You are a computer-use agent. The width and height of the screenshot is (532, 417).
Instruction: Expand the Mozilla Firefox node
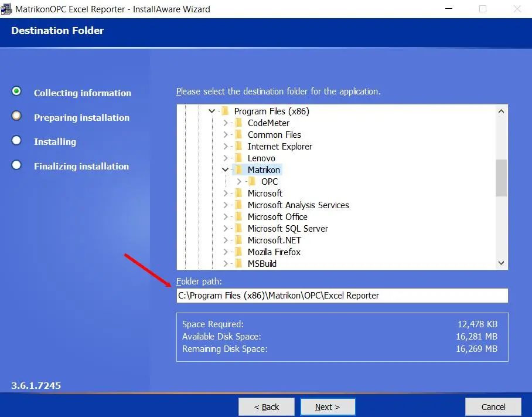coord(226,252)
